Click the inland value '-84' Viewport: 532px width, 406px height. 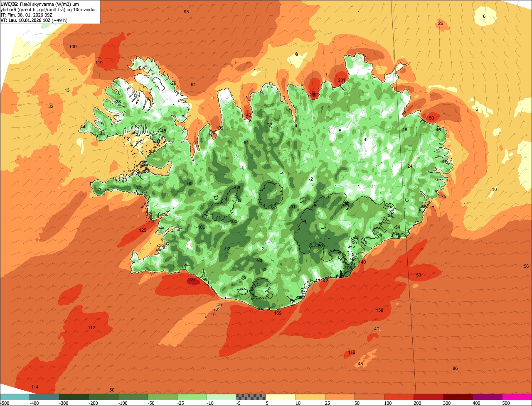[246, 142]
